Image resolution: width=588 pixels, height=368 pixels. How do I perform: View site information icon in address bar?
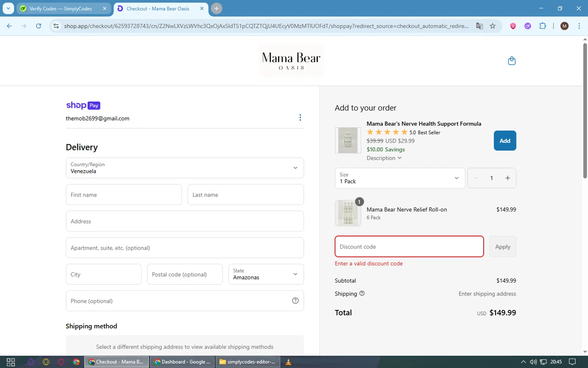coord(56,26)
